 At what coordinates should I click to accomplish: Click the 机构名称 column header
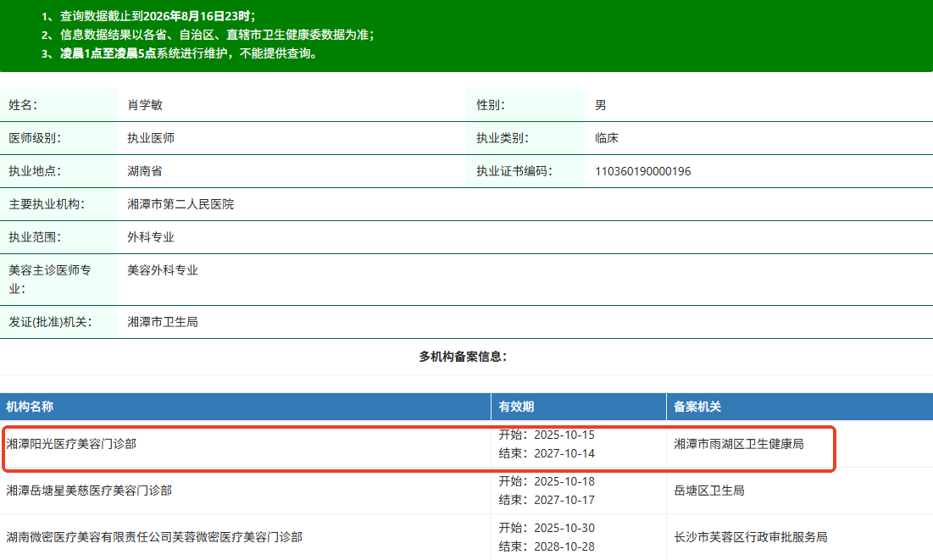click(x=30, y=407)
